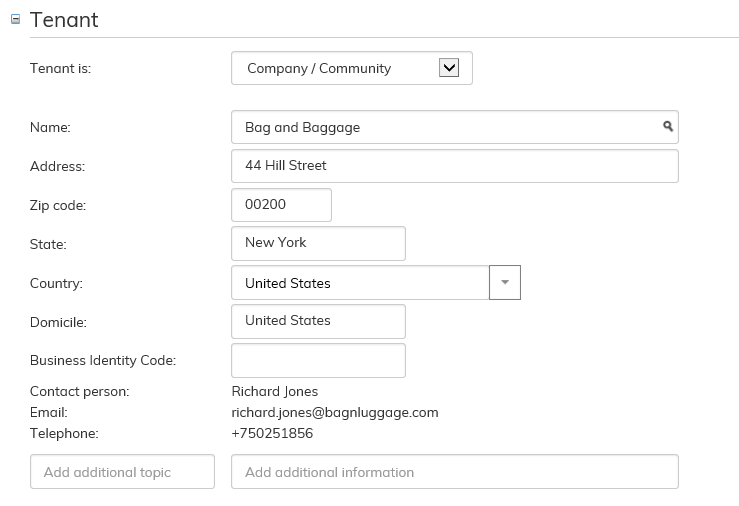The width and height of the screenshot is (739, 506).
Task: Select the Zip code field showing 00200
Action: pyautogui.click(x=281, y=205)
